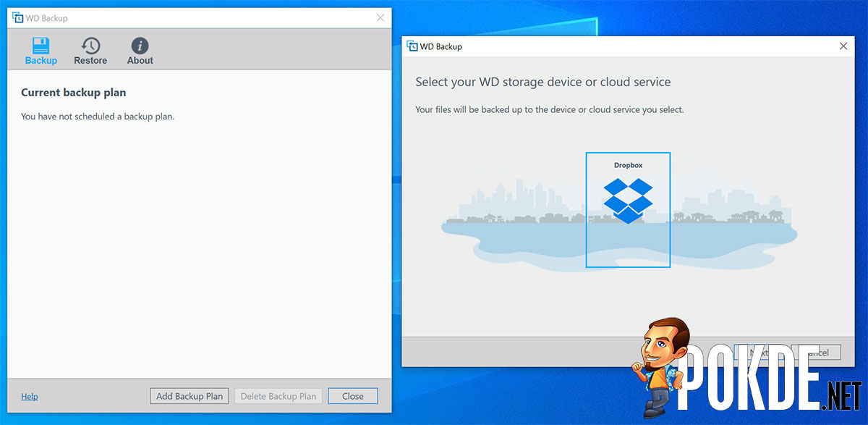
Task: Close the main WD Backup window
Action: coord(380,18)
